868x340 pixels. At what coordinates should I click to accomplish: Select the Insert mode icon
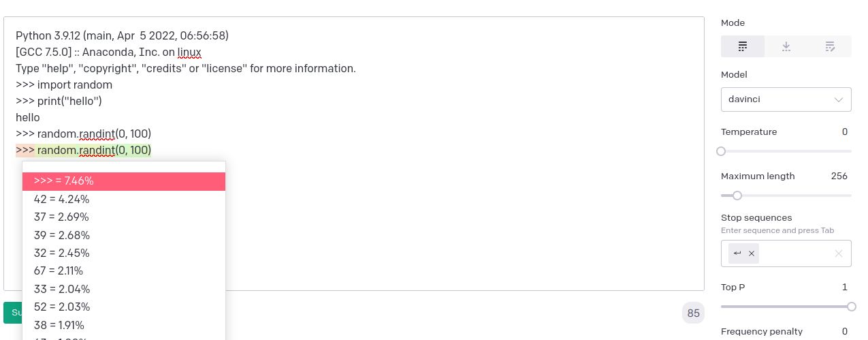(786, 46)
